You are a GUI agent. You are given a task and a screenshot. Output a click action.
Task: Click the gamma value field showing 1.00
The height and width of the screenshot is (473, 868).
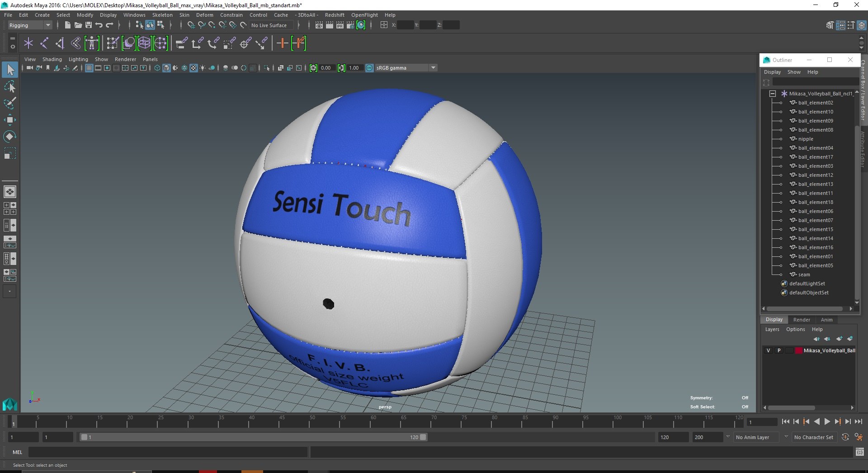(355, 68)
